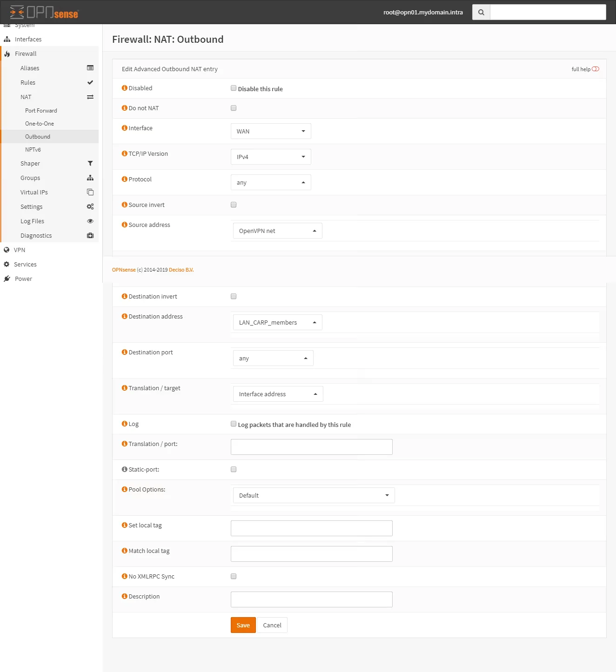Open the TCP/IP Version dropdown
616x672 pixels.
(270, 156)
